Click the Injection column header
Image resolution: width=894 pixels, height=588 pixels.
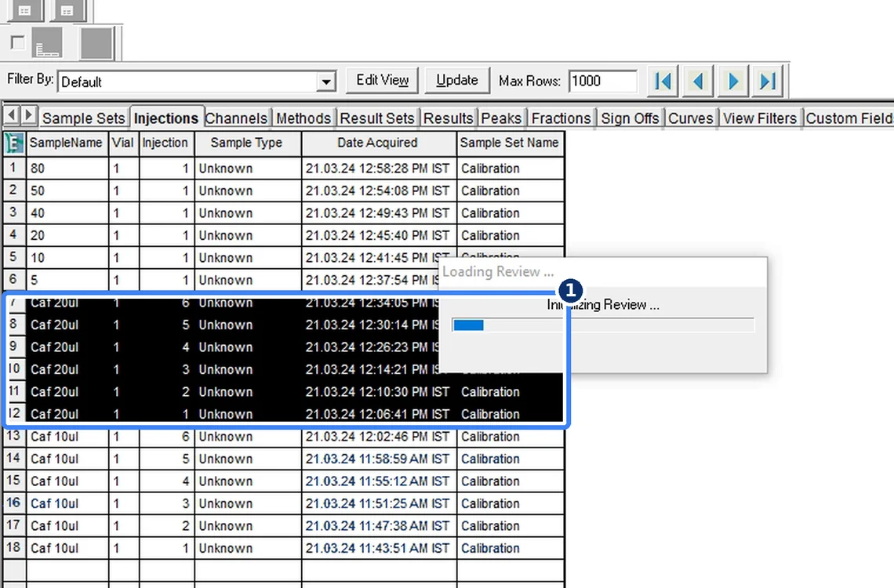coord(165,143)
